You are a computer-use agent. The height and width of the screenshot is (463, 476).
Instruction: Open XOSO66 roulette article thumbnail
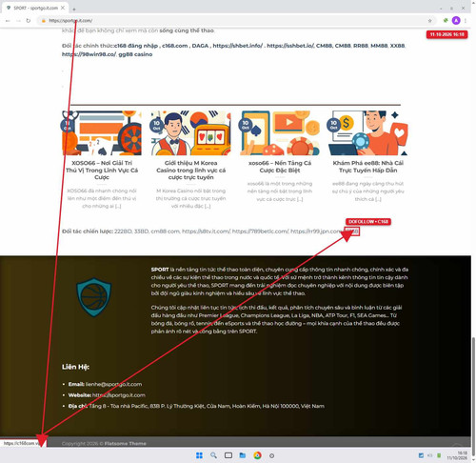click(x=102, y=132)
